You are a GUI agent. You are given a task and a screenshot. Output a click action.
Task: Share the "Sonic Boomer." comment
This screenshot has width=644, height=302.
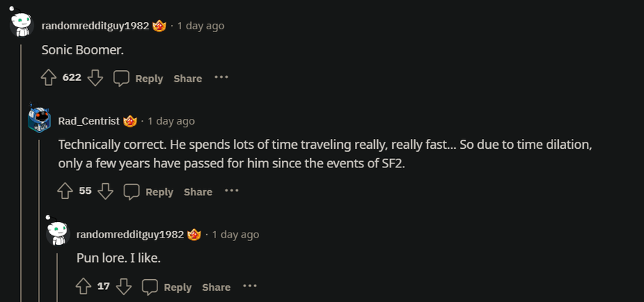coord(187,78)
